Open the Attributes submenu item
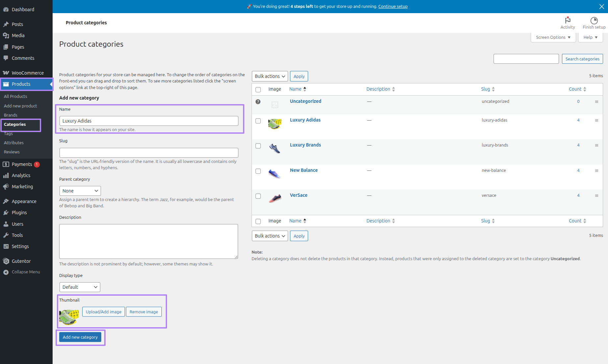Image resolution: width=608 pixels, height=364 pixels. tap(14, 143)
